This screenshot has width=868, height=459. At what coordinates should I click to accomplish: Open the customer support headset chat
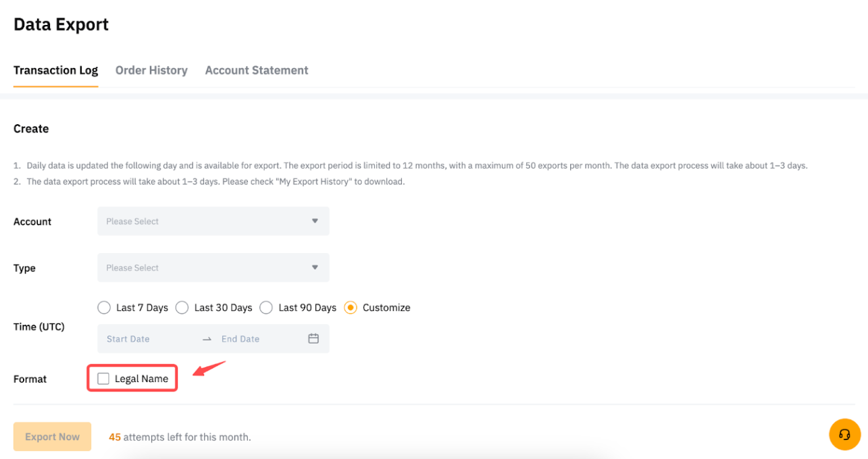coord(844,434)
